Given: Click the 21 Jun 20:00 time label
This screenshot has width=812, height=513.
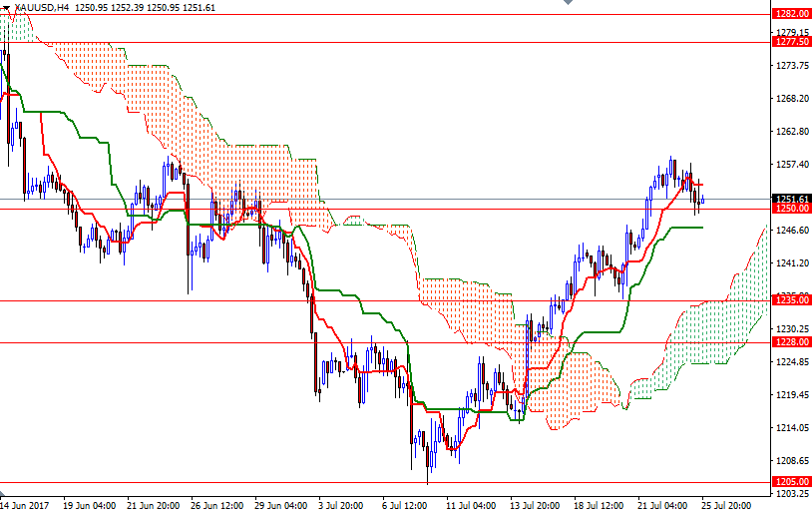Looking at the screenshot, I should click(x=154, y=505).
